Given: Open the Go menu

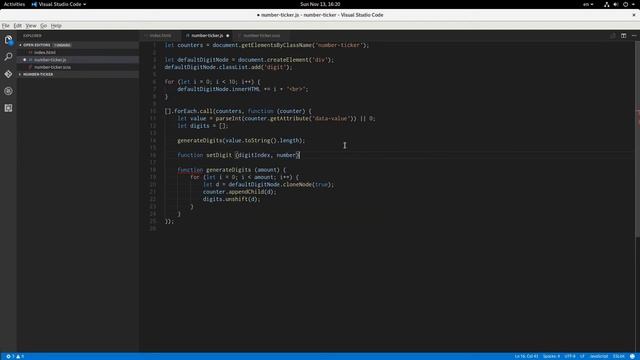Looking at the screenshot, I should pyautogui.click(x=43, y=25).
